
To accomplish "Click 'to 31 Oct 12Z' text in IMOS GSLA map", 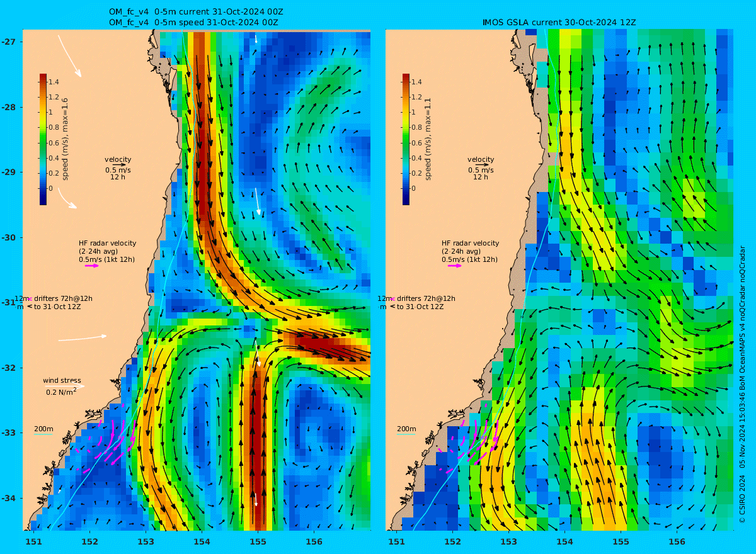I will 420,307.
